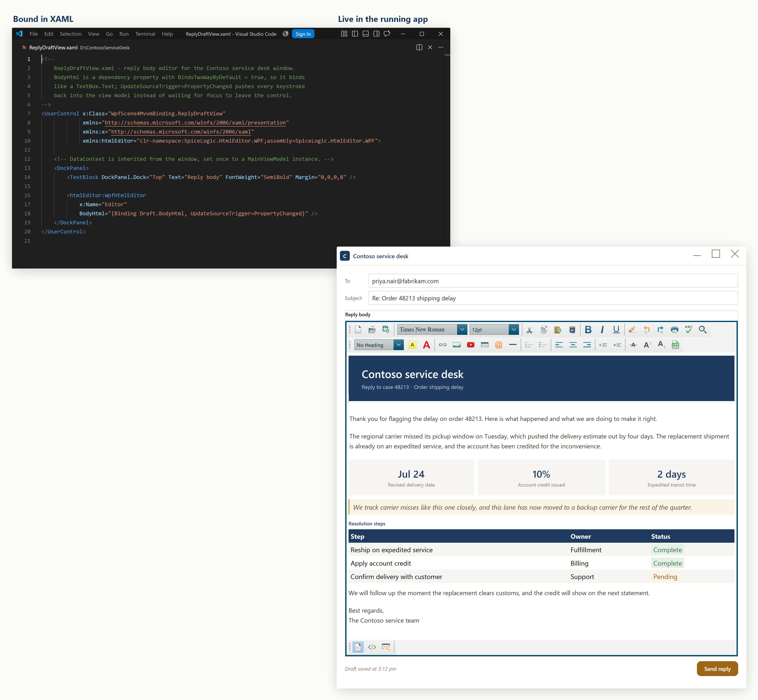Click the subscript icon
The width and height of the screenshot is (758, 700).
point(661,345)
